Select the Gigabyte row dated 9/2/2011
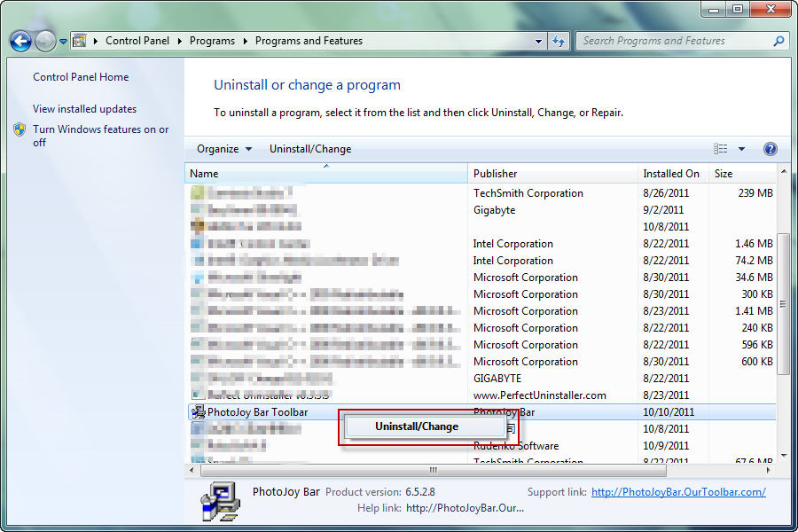Viewport: 798px width, 532px height. [481, 210]
